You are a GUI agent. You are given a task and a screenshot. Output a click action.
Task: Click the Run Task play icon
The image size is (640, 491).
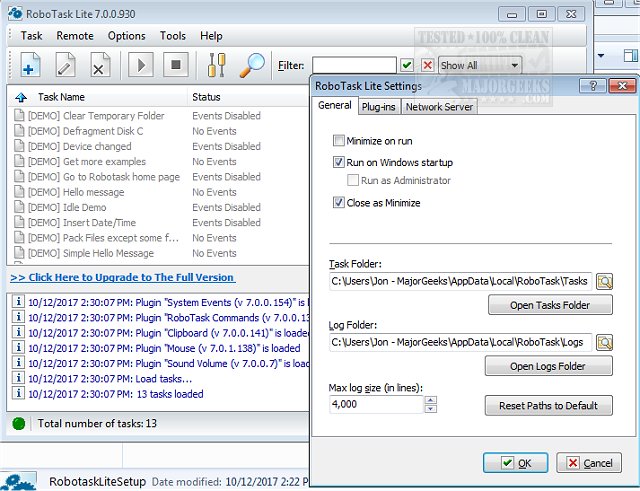141,64
